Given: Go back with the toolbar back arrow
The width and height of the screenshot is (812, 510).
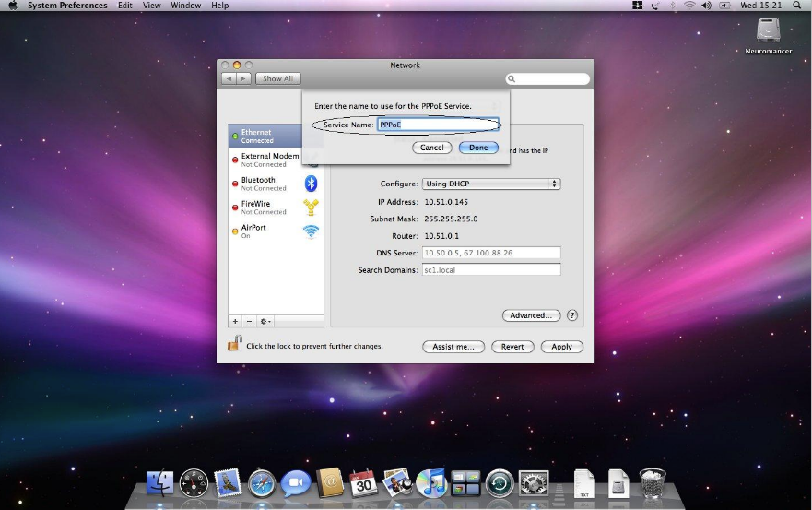Looking at the screenshot, I should tap(229, 78).
